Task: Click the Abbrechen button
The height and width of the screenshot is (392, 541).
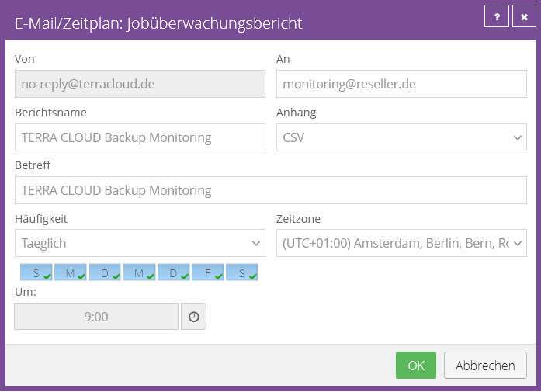Action: pos(485,365)
